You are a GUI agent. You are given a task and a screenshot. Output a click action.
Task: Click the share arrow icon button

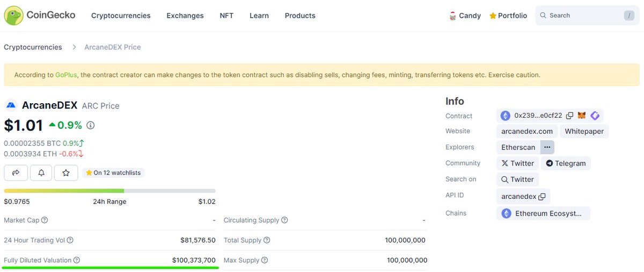tap(16, 173)
